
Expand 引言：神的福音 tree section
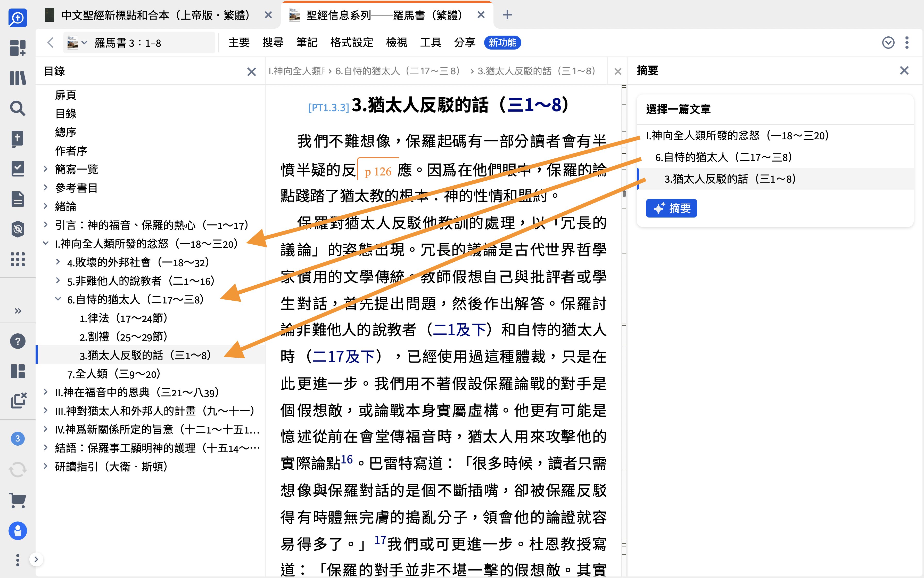click(x=45, y=224)
